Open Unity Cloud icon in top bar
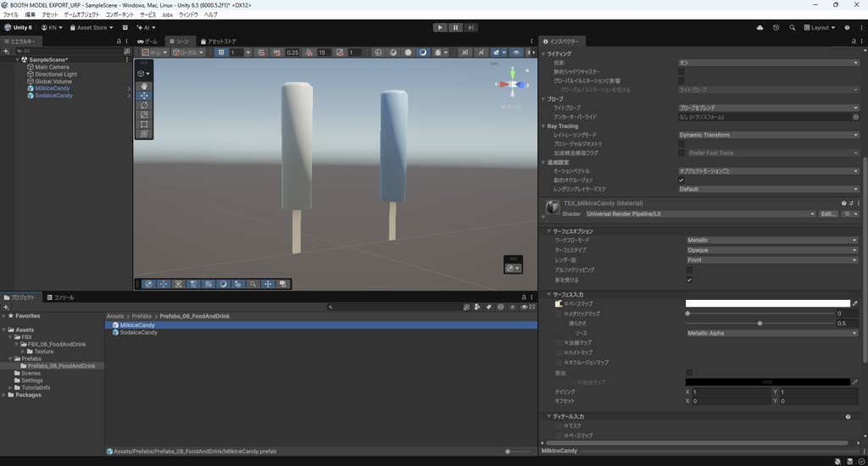The width and height of the screenshot is (868, 466). [760, 28]
